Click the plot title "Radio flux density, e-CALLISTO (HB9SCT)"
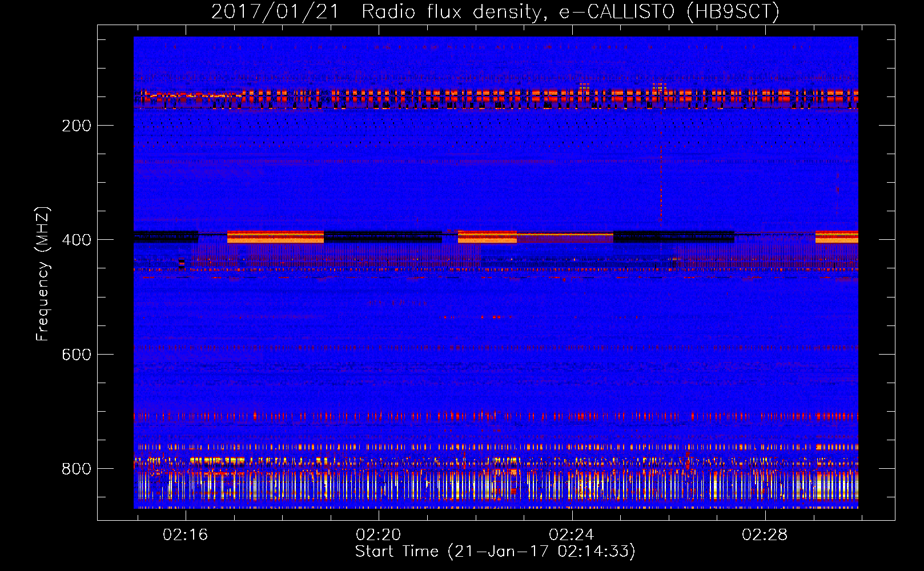The image size is (924, 571). 570,12
